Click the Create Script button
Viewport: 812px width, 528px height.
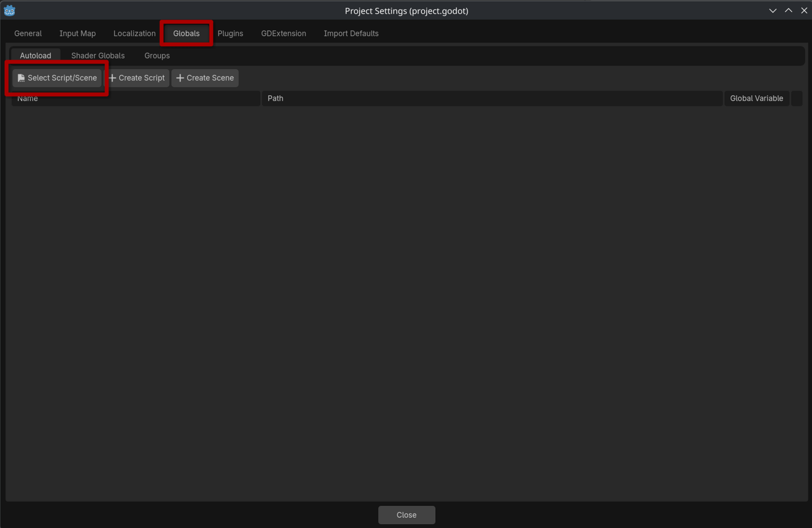coord(137,78)
